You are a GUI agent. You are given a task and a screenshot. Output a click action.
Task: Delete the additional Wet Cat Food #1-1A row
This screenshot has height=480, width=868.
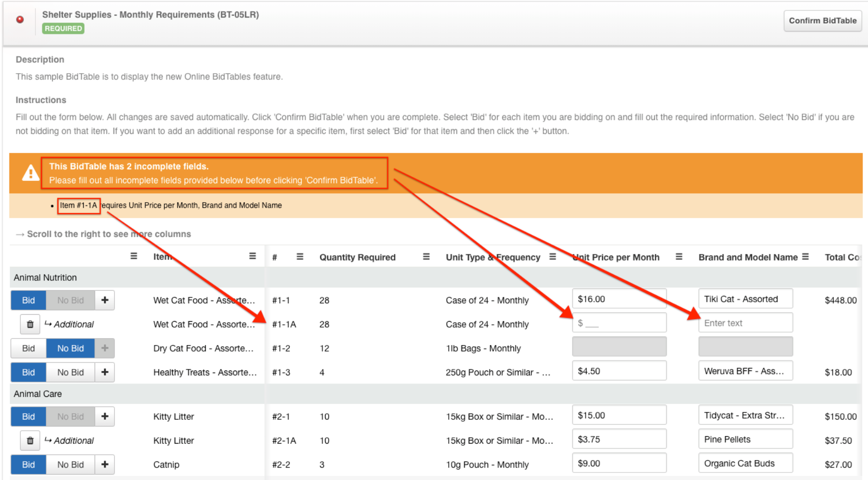tap(30, 324)
